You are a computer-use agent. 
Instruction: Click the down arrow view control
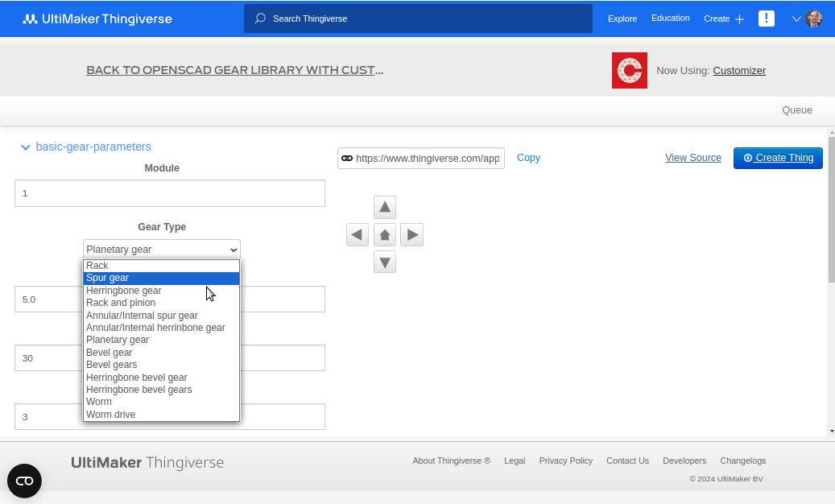[384, 262]
